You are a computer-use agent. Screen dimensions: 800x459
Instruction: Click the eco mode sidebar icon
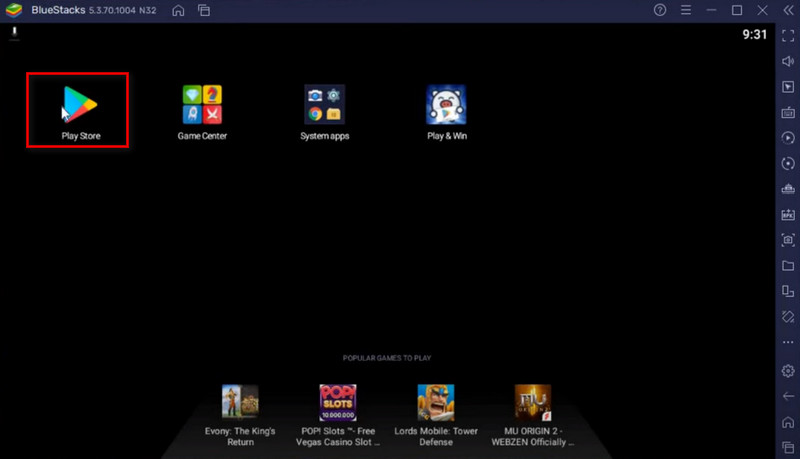pos(788,317)
